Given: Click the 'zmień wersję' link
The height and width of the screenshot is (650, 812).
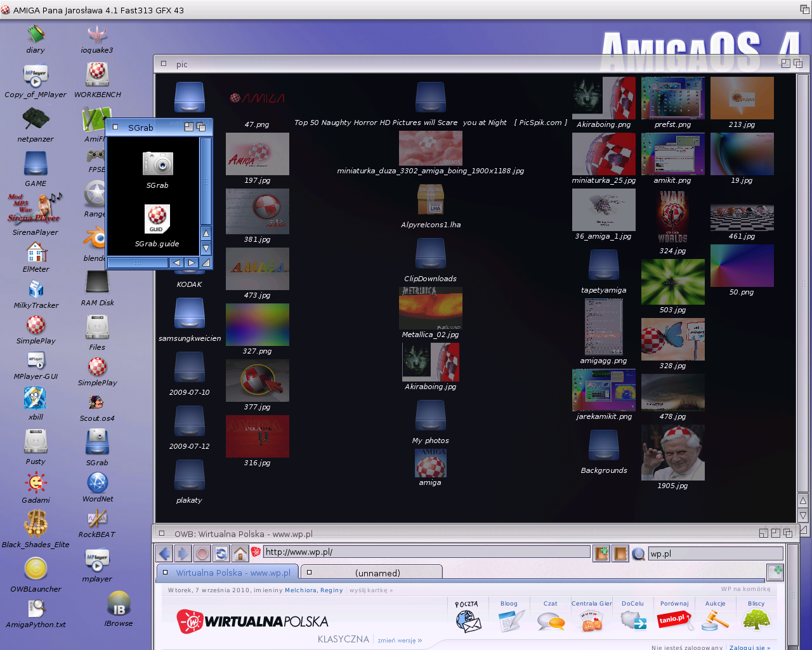Looking at the screenshot, I should point(400,640).
